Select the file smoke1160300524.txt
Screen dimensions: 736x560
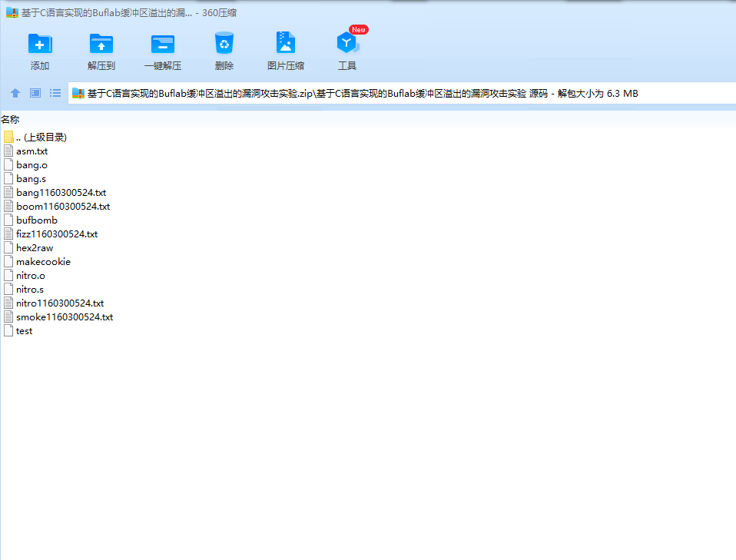coord(65,316)
